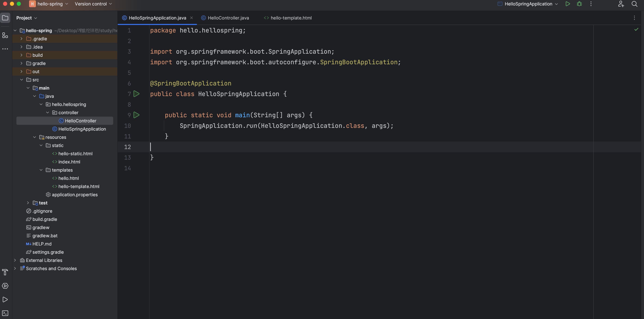Close the HelloSpringApplication.java tab
The width and height of the screenshot is (644, 319).
[x=192, y=18]
